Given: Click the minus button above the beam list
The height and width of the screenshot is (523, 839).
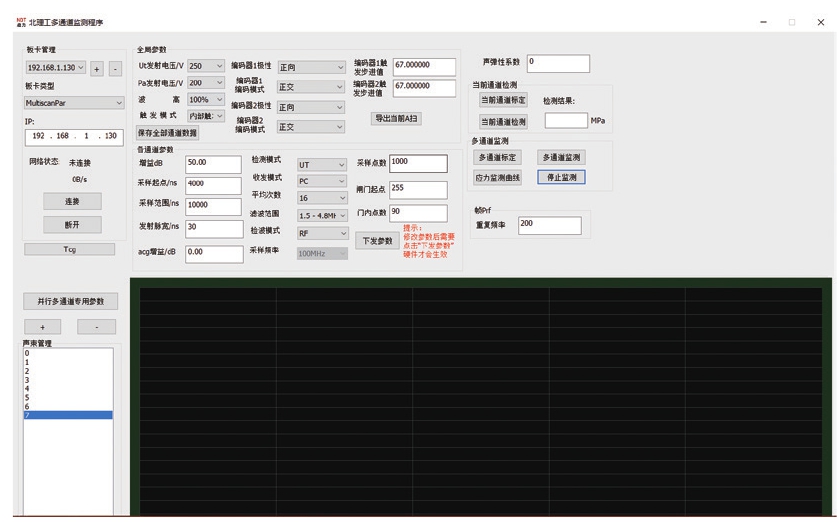Looking at the screenshot, I should [96, 327].
